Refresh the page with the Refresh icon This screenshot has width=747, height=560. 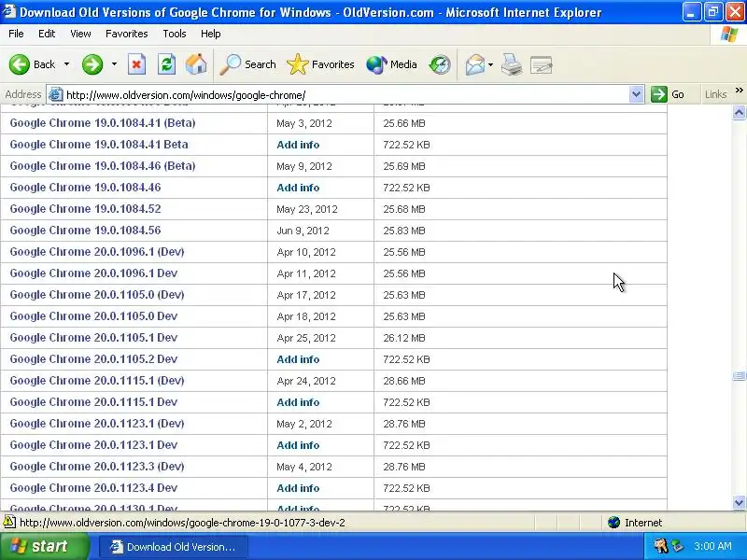coord(166,64)
